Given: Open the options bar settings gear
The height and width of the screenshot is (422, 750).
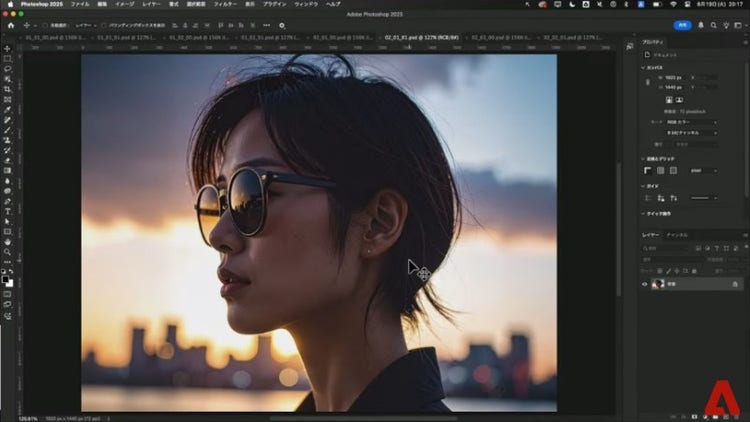Looking at the screenshot, I should point(282,25).
